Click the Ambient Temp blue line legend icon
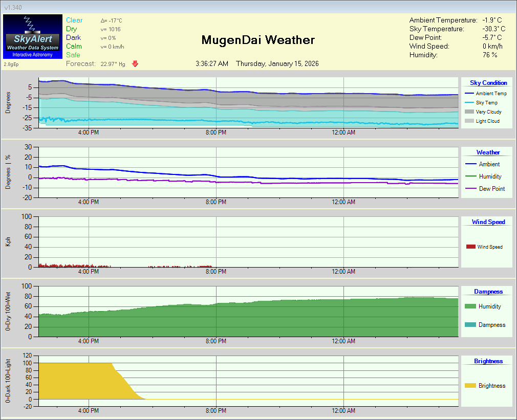The height and width of the screenshot is (420, 517). (x=469, y=93)
